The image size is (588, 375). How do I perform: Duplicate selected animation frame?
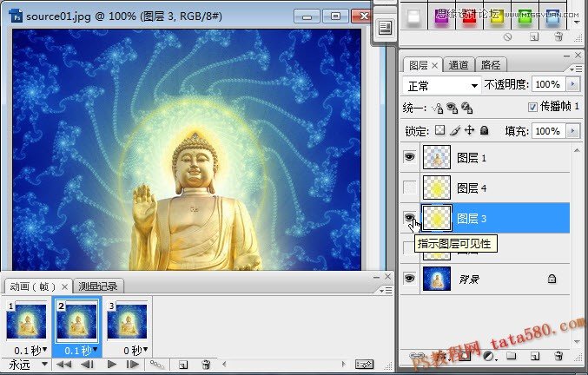pyautogui.click(x=183, y=365)
